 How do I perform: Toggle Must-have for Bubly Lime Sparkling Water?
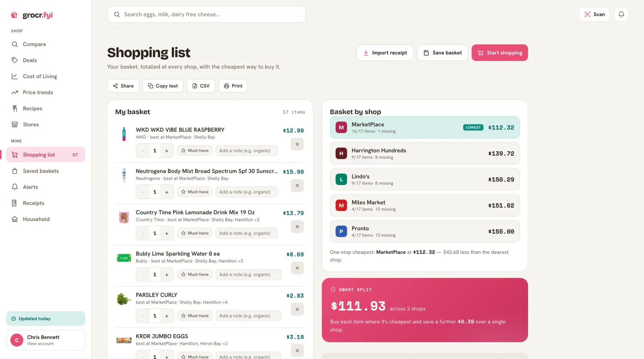tap(195, 275)
